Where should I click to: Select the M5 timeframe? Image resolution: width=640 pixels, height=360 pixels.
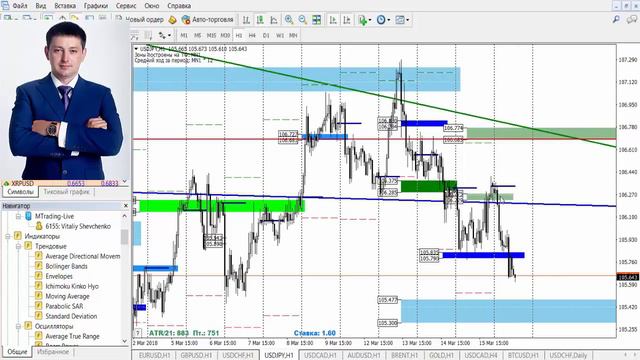click(x=198, y=36)
